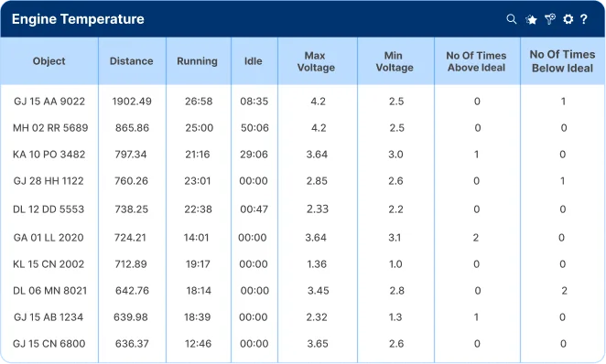
Task: Select vehicle GJ 15 AA 9022
Action: [x=49, y=102]
